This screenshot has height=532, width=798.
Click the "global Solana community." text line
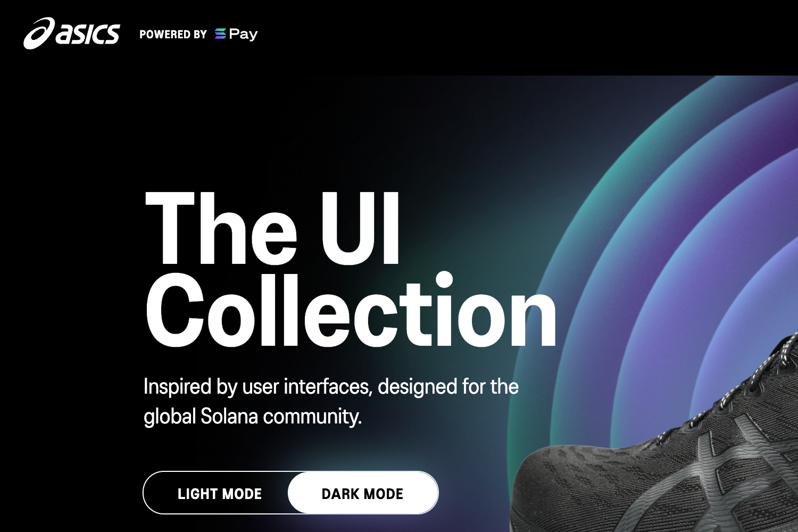253,416
